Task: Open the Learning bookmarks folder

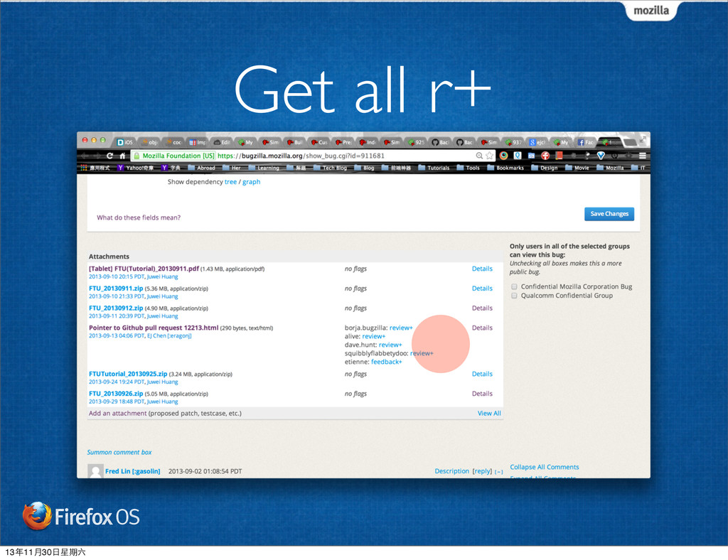Action: click(x=264, y=168)
